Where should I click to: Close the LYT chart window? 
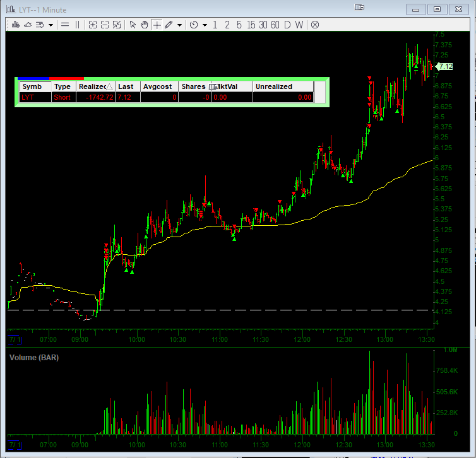458,9
